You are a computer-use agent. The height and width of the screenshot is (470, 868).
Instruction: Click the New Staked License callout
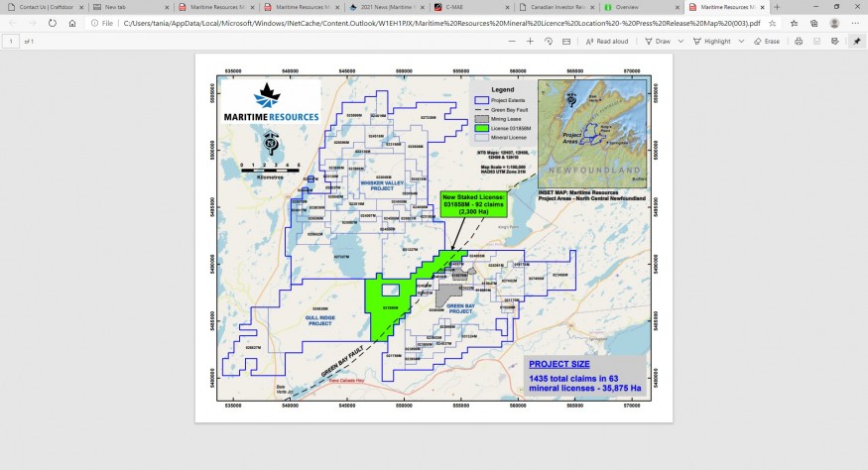click(x=473, y=204)
